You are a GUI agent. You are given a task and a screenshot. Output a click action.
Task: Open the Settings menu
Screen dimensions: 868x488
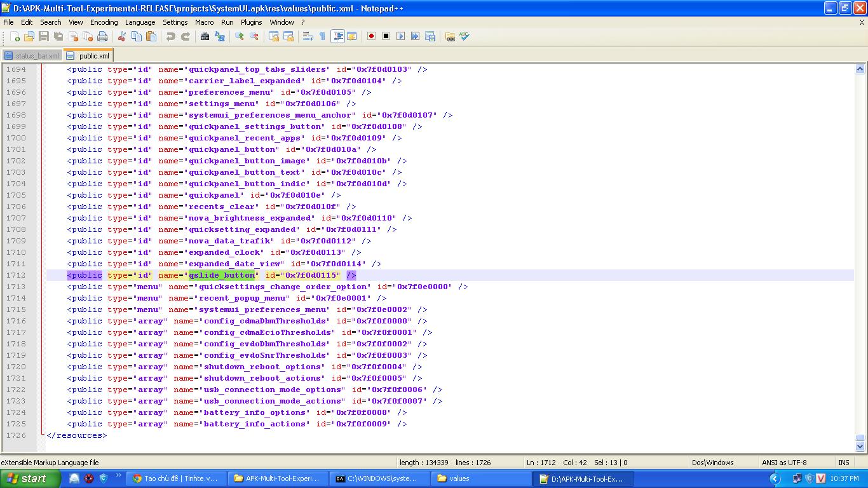(x=175, y=22)
